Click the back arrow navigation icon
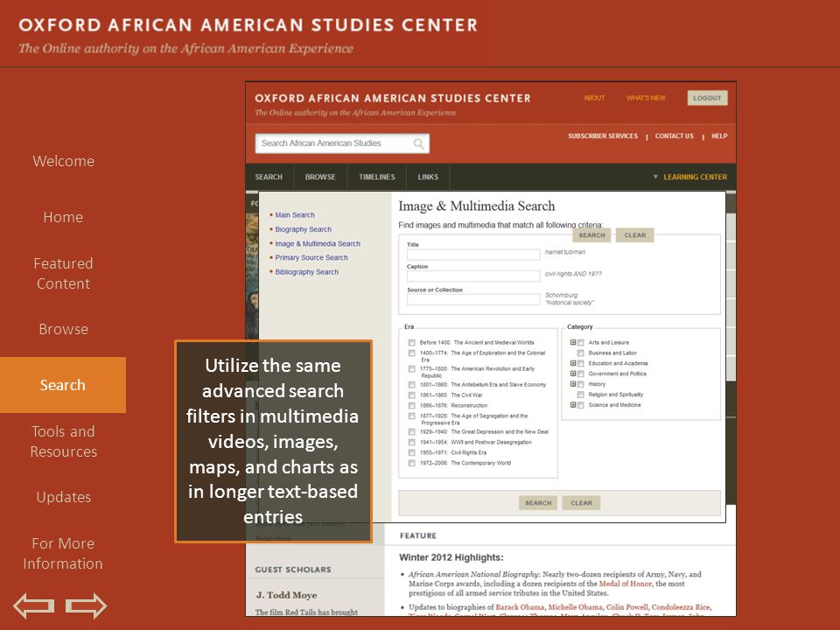The width and height of the screenshot is (840, 630). click(34, 605)
